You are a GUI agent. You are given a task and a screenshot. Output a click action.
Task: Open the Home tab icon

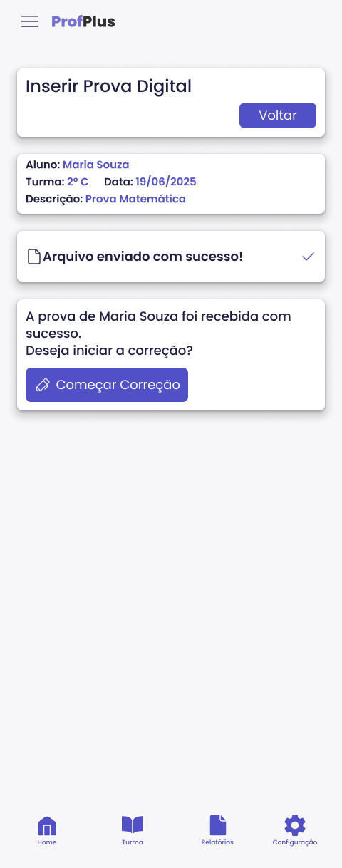coord(47,826)
